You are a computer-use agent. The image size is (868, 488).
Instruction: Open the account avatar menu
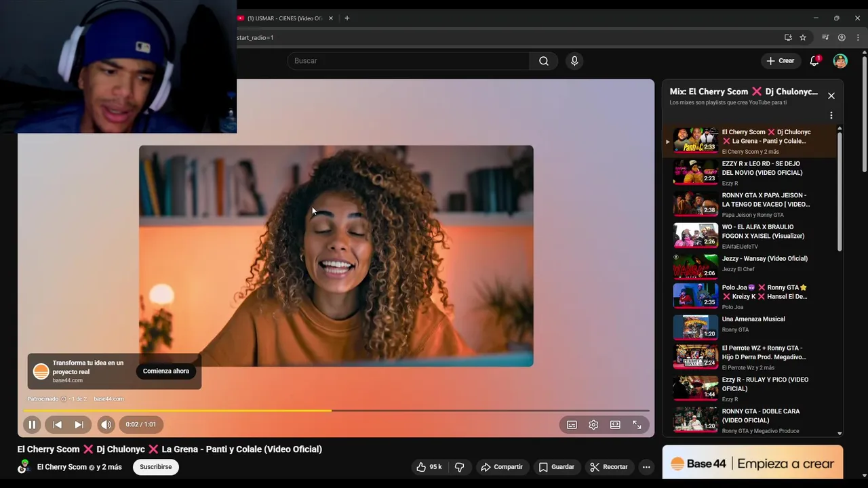840,61
